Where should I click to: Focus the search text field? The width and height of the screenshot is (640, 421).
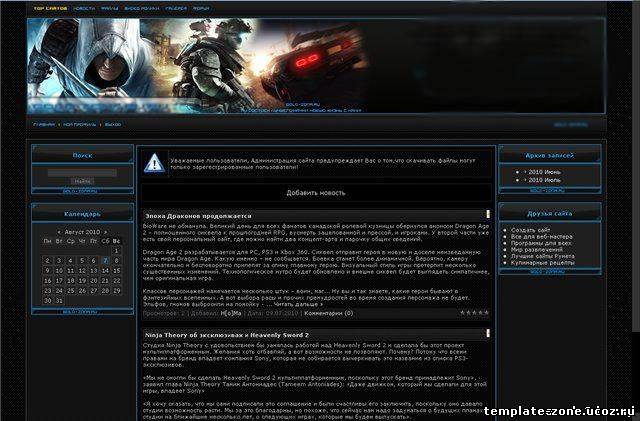(82, 173)
